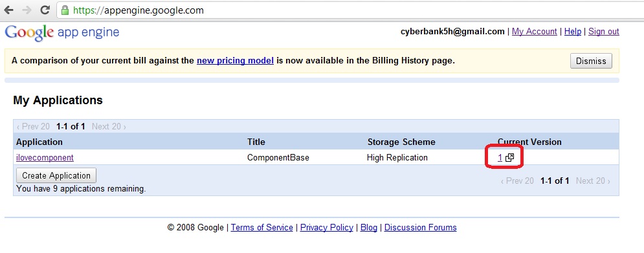644x253 pixels.
Task: Click the Storage Scheme column header
Action: (401, 142)
